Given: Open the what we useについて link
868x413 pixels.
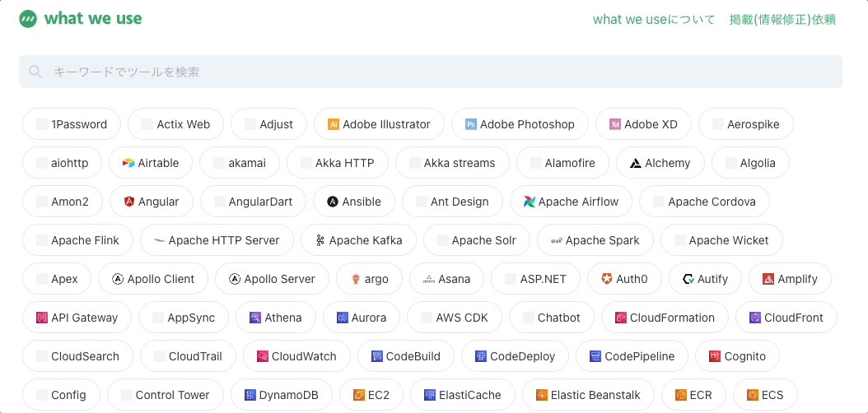Looking at the screenshot, I should [654, 20].
